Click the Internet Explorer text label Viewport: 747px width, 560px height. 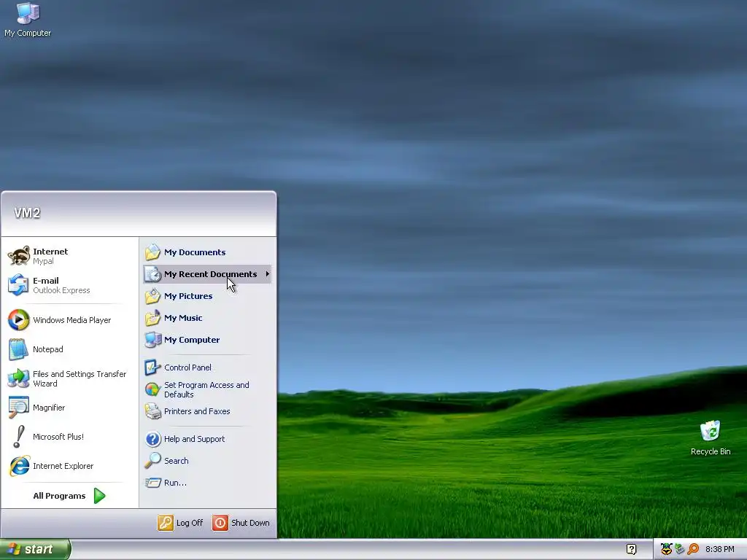tap(63, 466)
